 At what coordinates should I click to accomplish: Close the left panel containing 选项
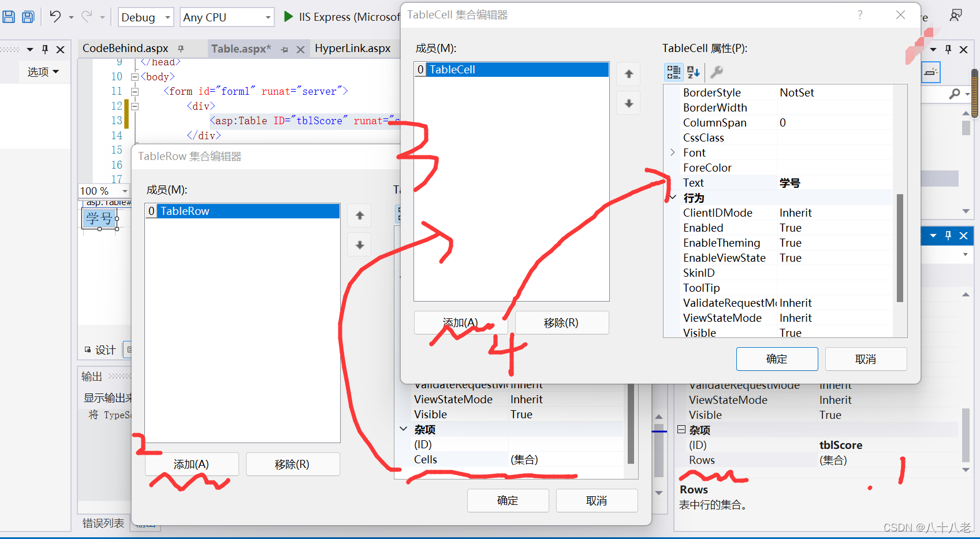(60, 50)
